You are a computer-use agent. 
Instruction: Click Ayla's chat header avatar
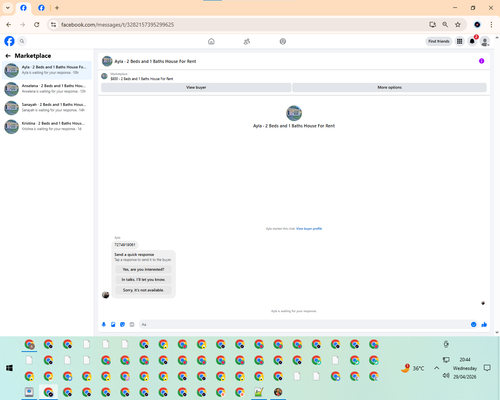click(107, 61)
